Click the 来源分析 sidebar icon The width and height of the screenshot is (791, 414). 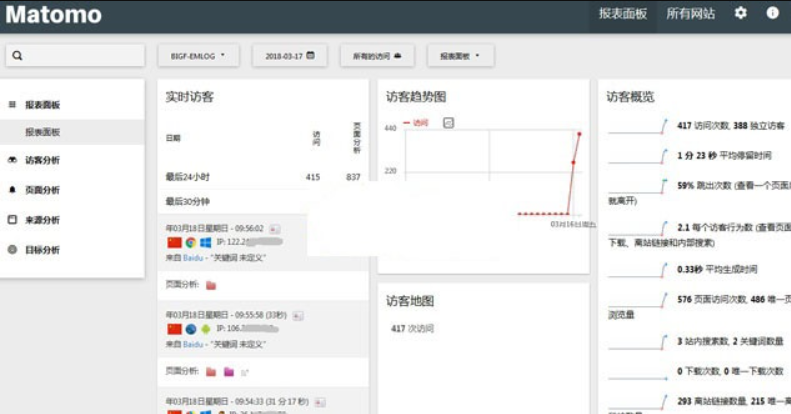[12, 220]
